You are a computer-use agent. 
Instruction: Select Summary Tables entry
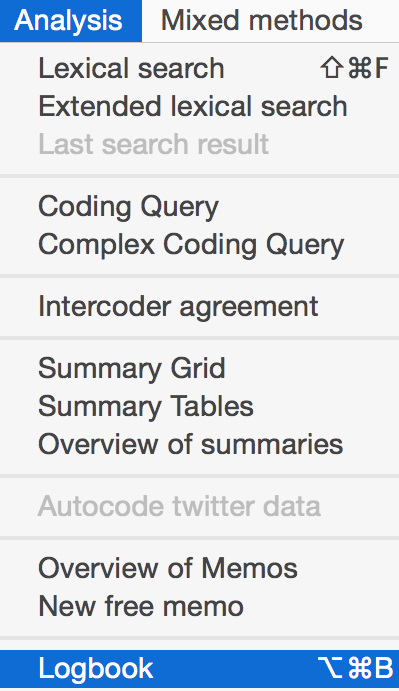[199, 406]
